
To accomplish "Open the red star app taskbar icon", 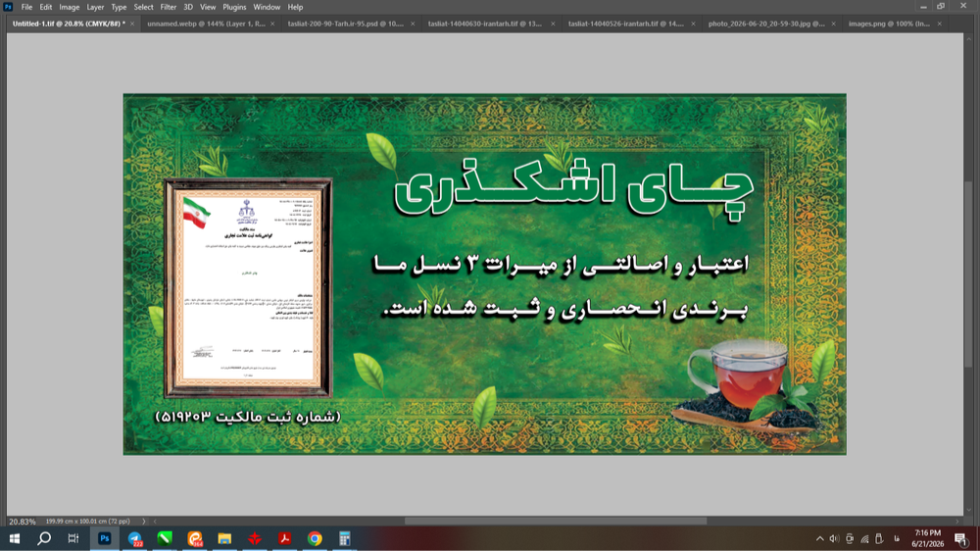I will pyautogui.click(x=255, y=538).
